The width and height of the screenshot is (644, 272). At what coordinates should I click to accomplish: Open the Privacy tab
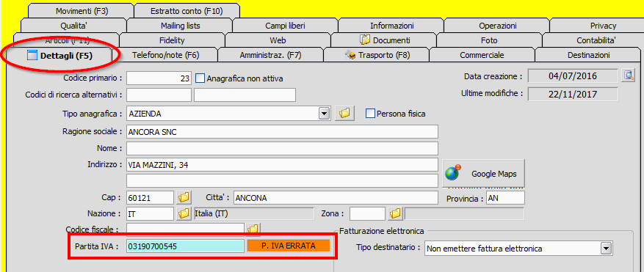pos(597,26)
